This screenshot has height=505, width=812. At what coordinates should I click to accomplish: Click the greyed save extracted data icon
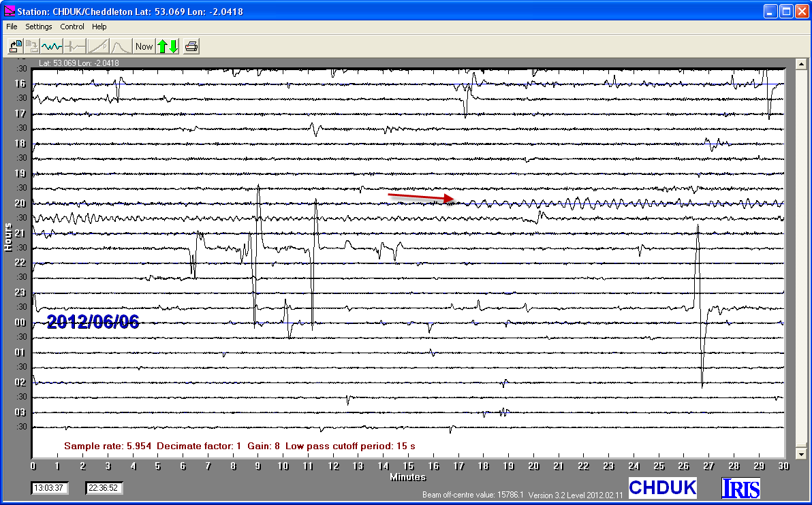[32, 46]
